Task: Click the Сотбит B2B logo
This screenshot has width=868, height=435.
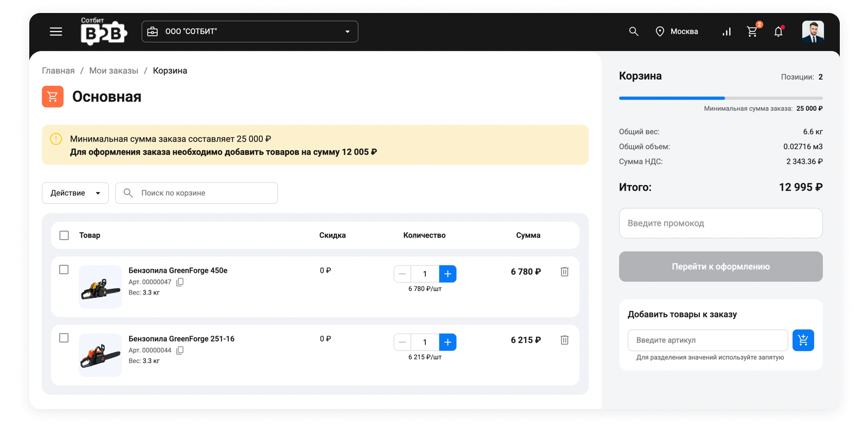Action: (x=104, y=31)
